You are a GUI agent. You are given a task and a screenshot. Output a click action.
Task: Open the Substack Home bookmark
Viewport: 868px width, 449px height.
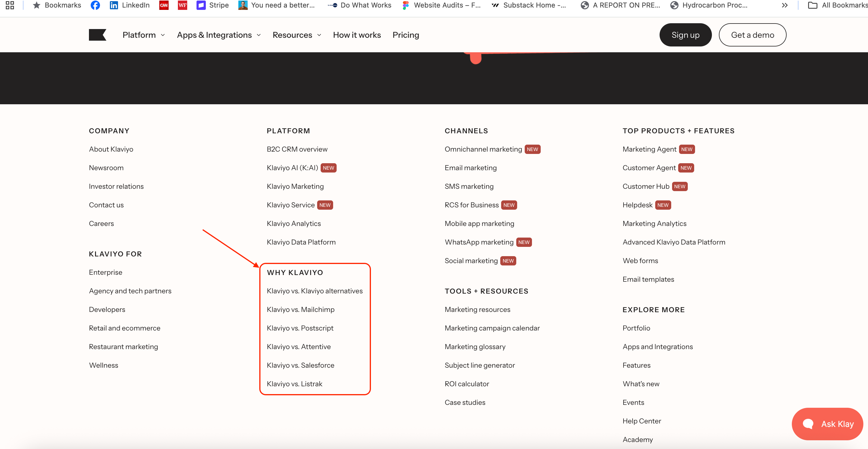click(x=529, y=5)
